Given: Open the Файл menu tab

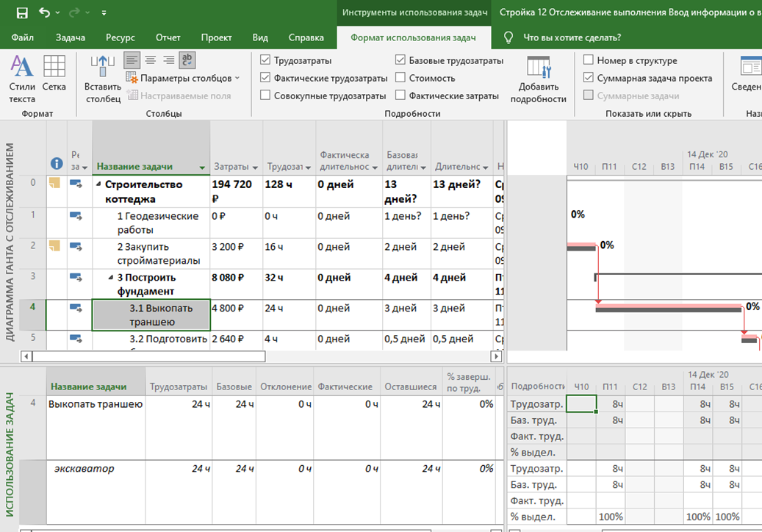Looking at the screenshot, I should click(x=23, y=37).
